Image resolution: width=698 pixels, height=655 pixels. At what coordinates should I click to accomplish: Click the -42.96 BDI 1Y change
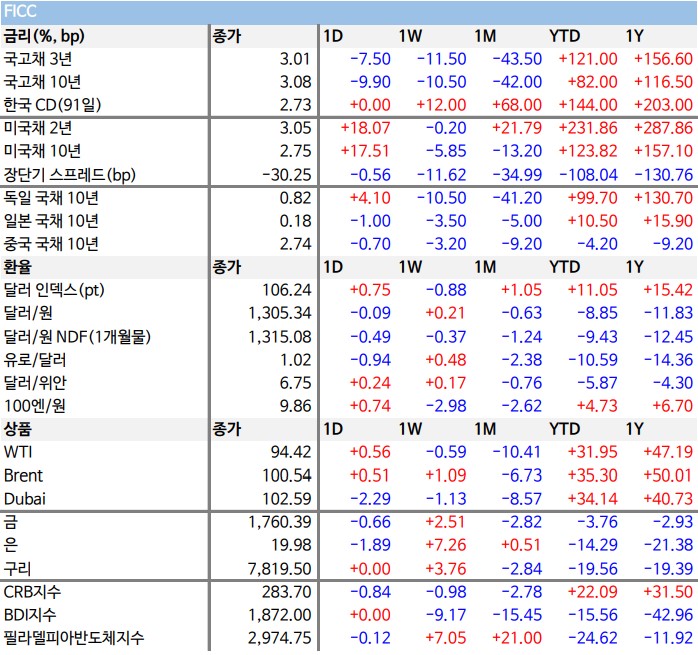tap(668, 615)
